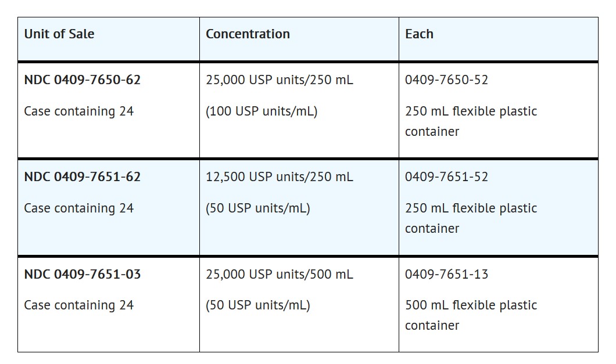Click "500 mL flexible plastic container" text
Screen dimensions: 616x364
click(x=471, y=305)
